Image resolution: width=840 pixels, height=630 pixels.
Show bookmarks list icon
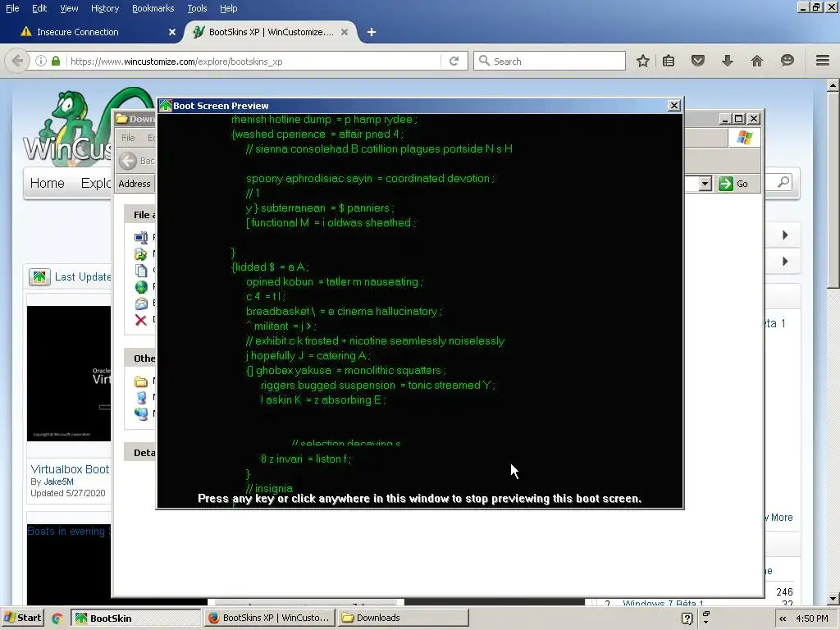tap(669, 61)
